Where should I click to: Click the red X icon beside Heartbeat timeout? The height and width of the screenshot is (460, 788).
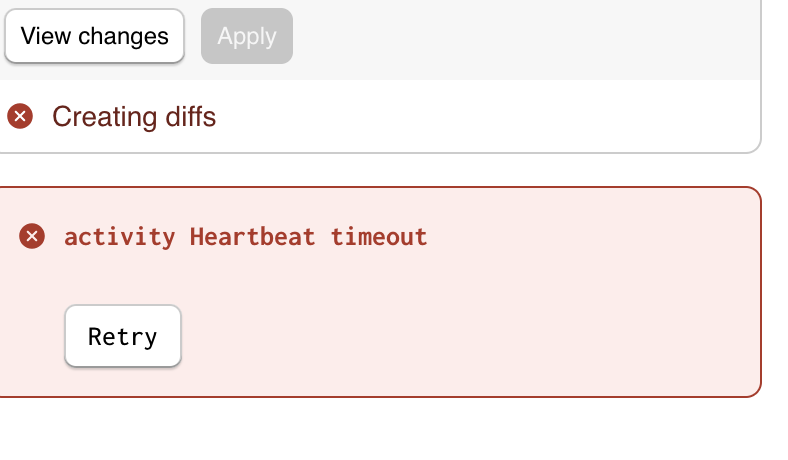tap(32, 236)
